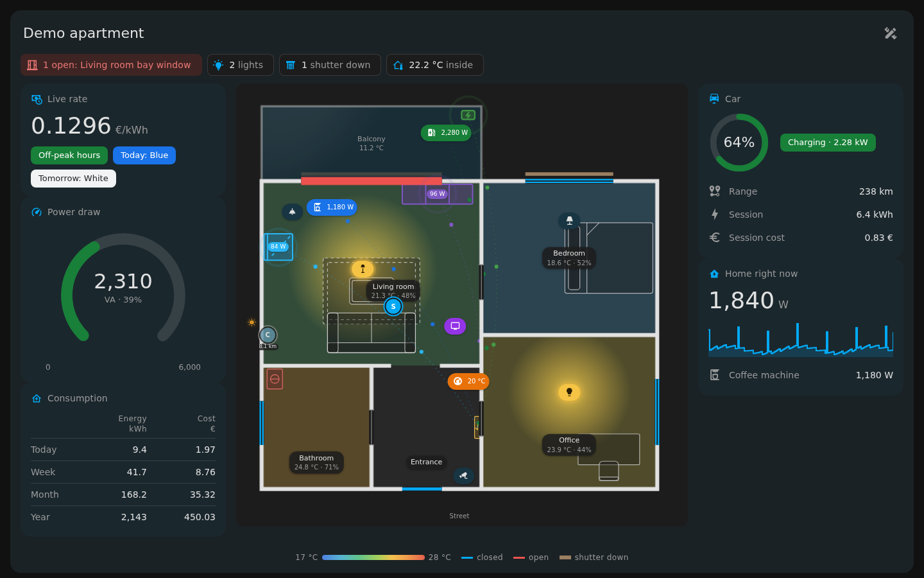Open the 2,280 W charger badge

(x=446, y=133)
